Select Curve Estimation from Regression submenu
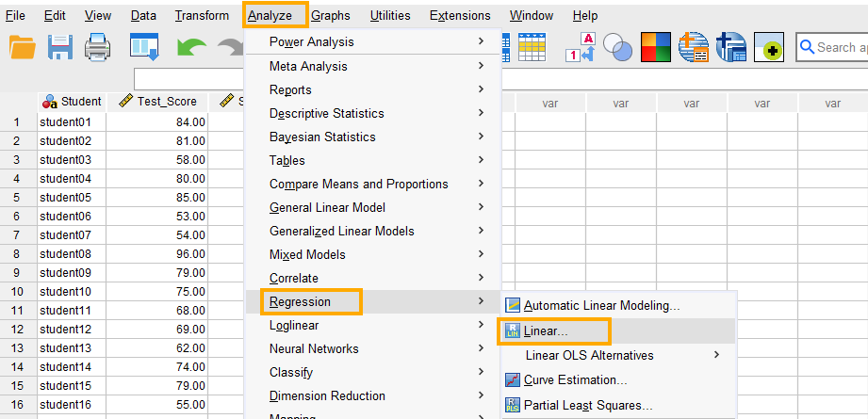Image resolution: width=868 pixels, height=419 pixels. [x=575, y=379]
